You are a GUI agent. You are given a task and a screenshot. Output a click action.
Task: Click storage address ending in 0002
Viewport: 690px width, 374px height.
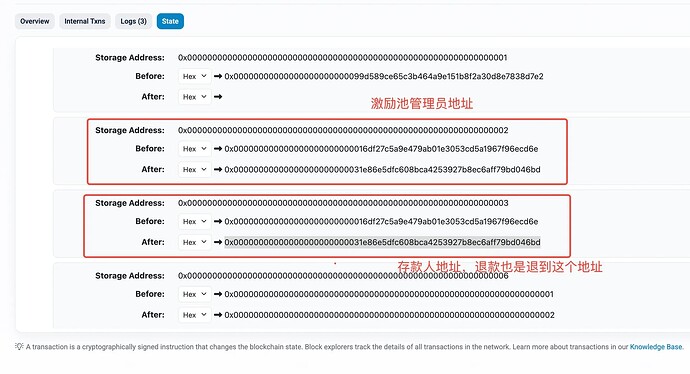(x=343, y=130)
